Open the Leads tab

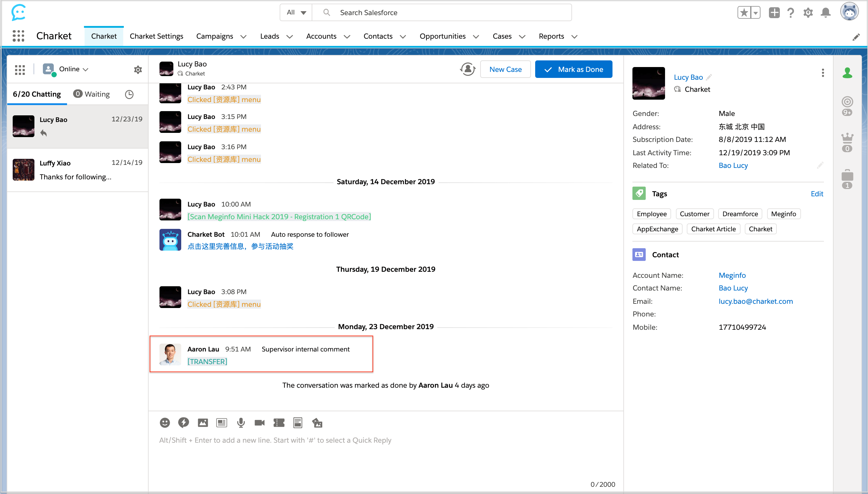click(269, 36)
